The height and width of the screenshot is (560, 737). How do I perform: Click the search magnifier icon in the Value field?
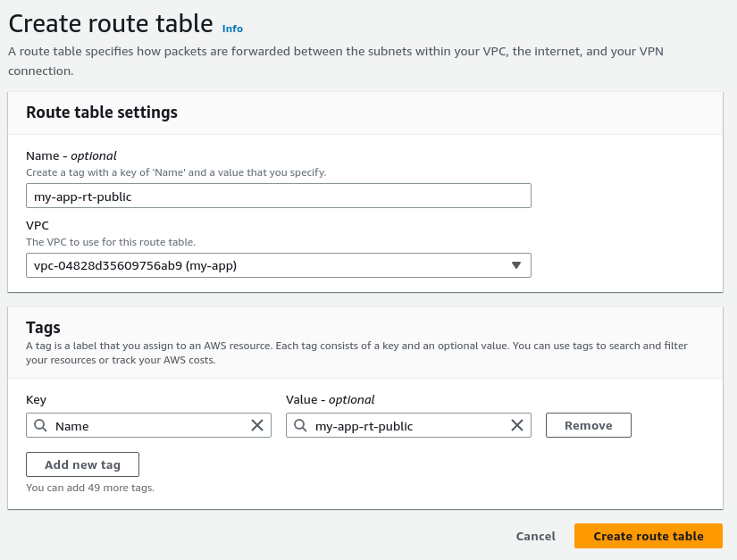click(300, 426)
